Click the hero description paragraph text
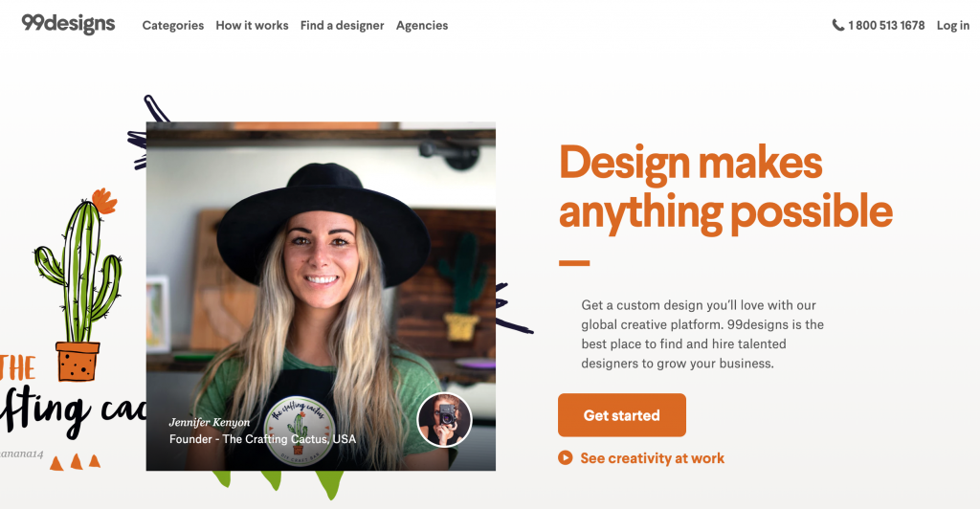 (702, 334)
